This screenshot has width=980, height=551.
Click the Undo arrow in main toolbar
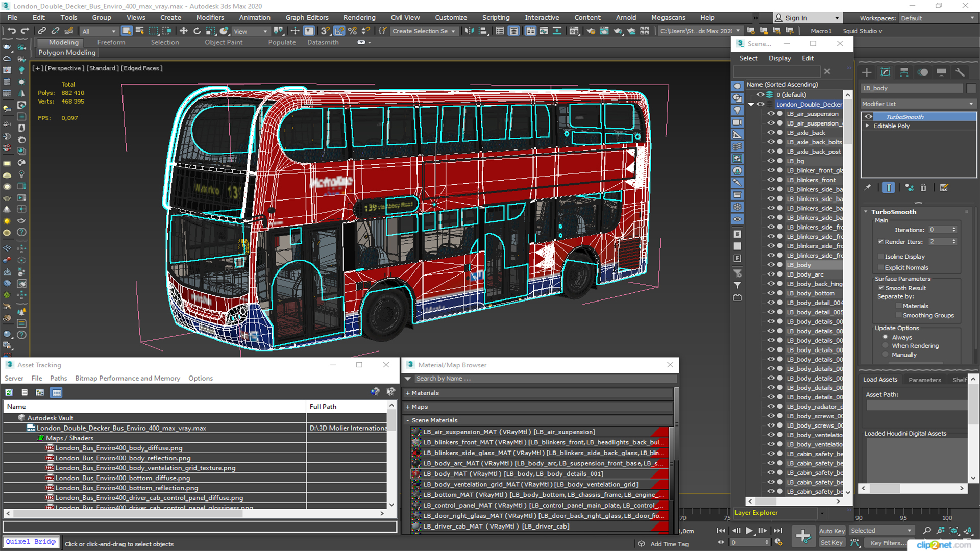[x=11, y=31]
